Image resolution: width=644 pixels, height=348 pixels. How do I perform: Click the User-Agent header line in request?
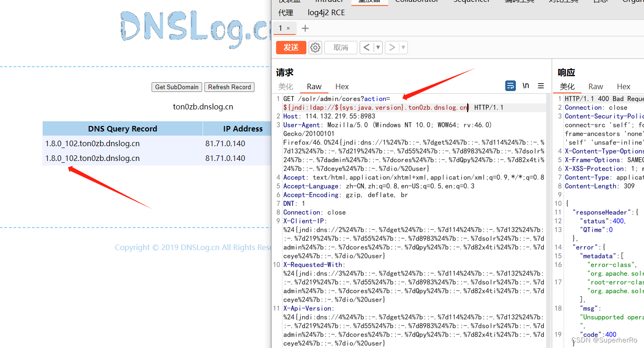click(388, 125)
